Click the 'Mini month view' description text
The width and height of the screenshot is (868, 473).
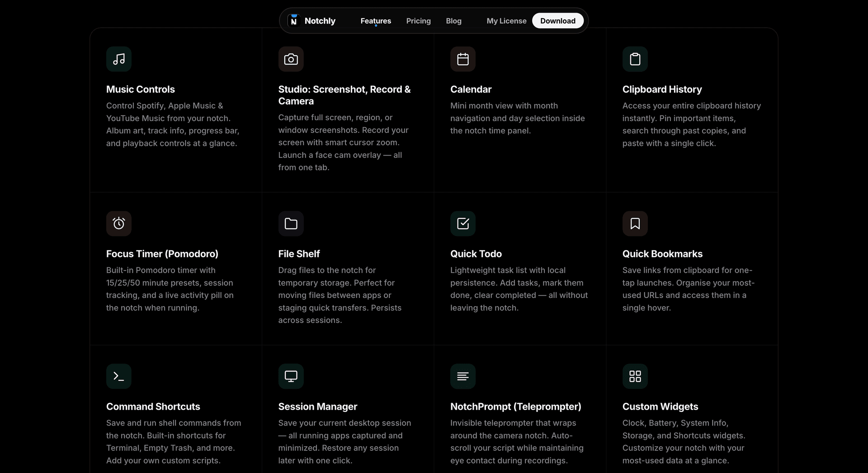[x=518, y=118]
